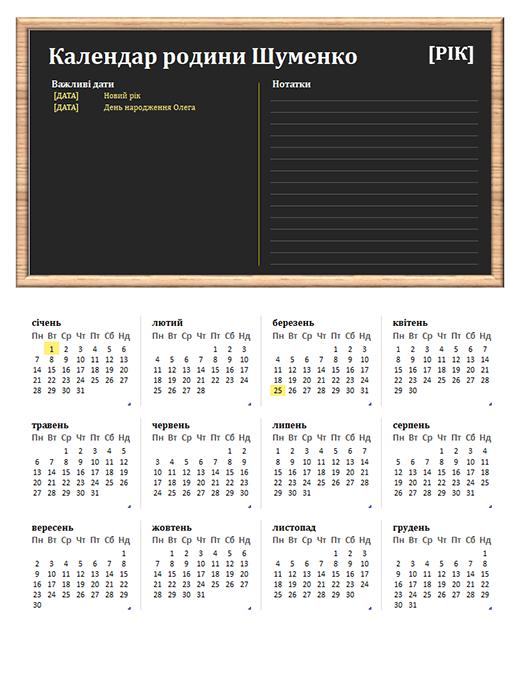This screenshot has height=675, width=520.
Task: Select the 'Новий рік' event text
Action: (x=122, y=96)
